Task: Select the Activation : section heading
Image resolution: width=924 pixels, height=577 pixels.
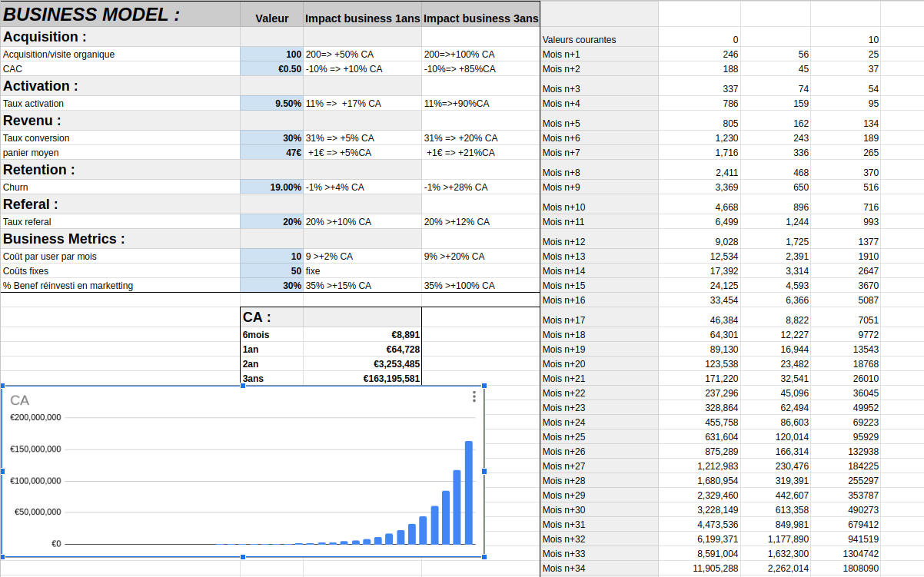Action: point(120,86)
